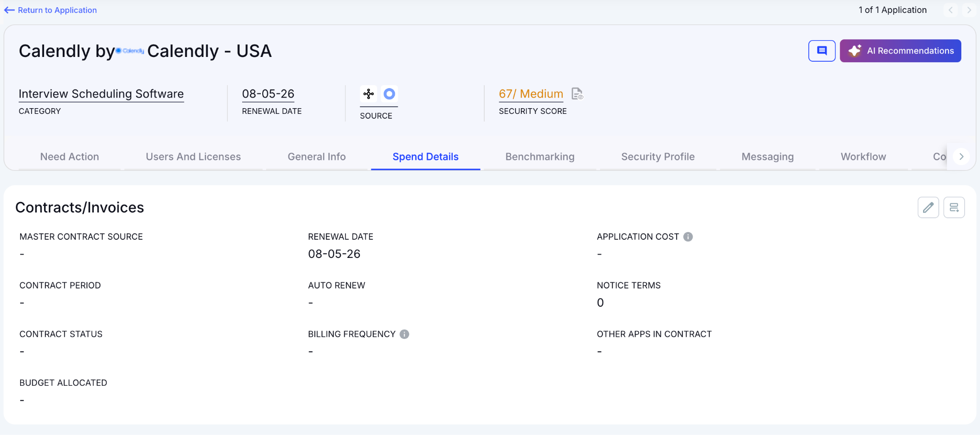The width and height of the screenshot is (980, 435).
Task: Open the Messaging tab
Action: [768, 156]
